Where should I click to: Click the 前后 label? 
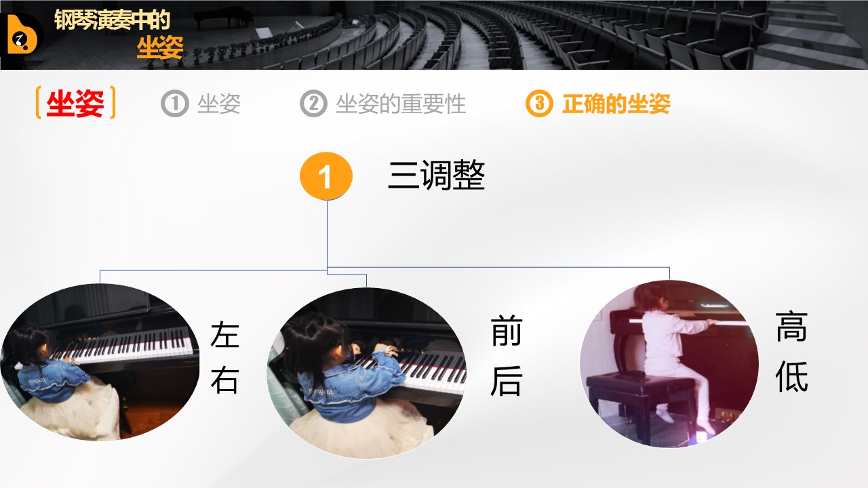coord(506,359)
